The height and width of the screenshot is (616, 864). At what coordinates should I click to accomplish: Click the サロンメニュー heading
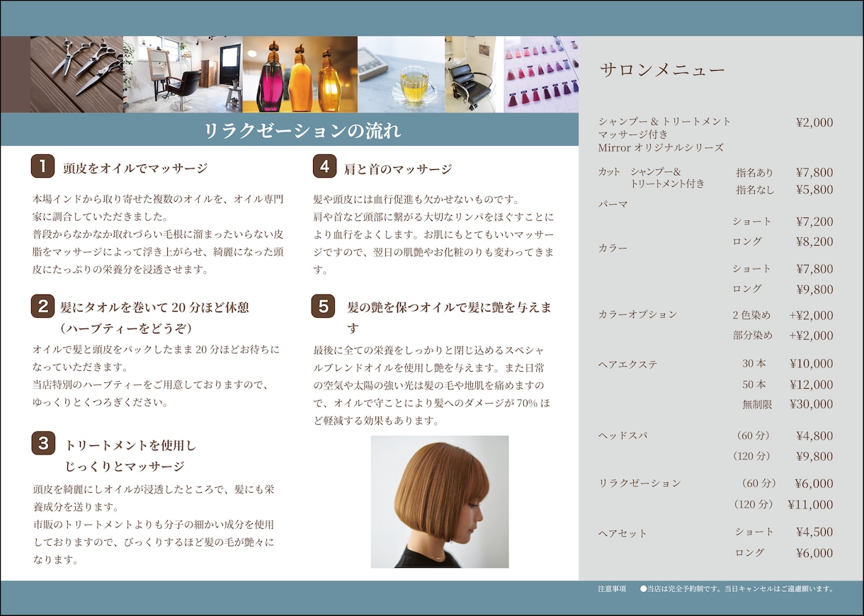662,69
